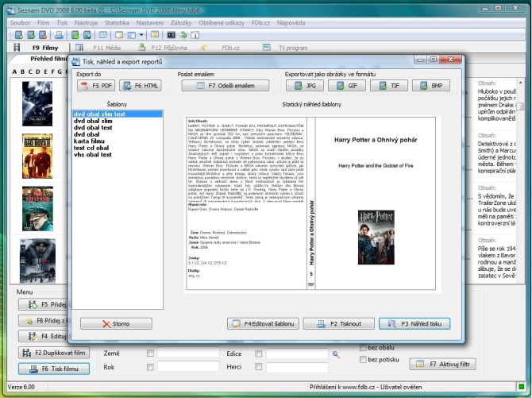Open F3 Náhled tisku print preview
Viewport: 532px width, 398px height.
coord(414,324)
